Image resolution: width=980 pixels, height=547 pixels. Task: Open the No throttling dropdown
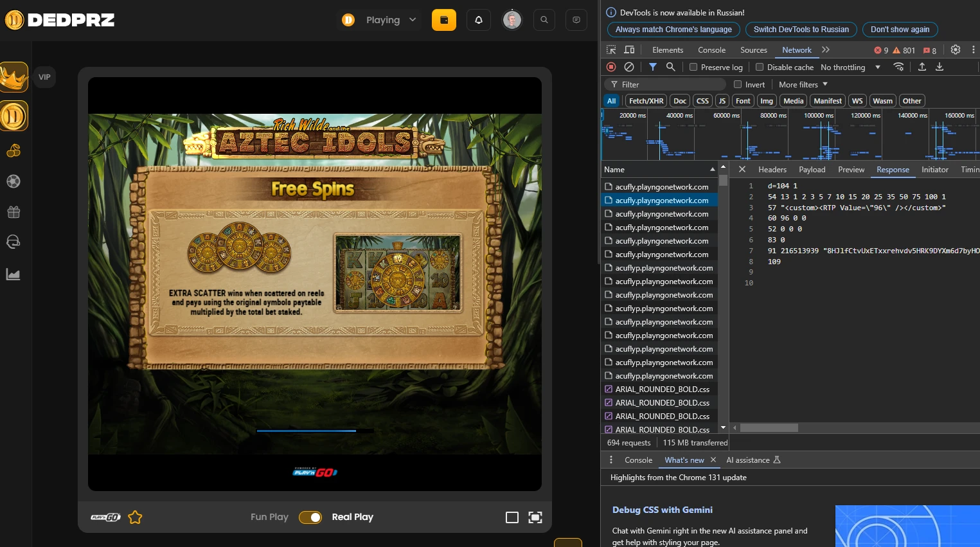click(850, 67)
